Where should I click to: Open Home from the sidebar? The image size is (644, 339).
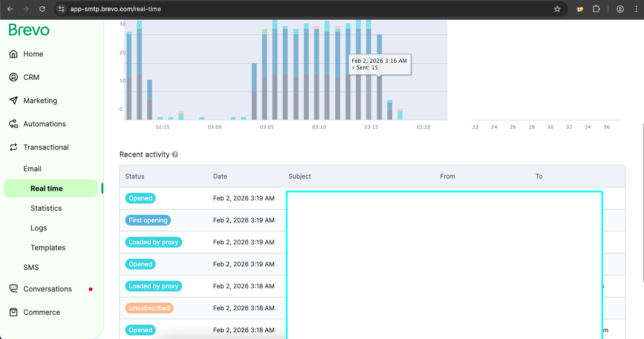33,54
